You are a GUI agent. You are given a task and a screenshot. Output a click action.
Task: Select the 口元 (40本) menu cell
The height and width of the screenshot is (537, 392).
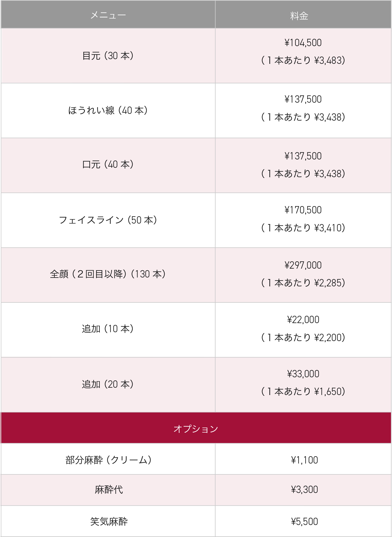tap(108, 165)
